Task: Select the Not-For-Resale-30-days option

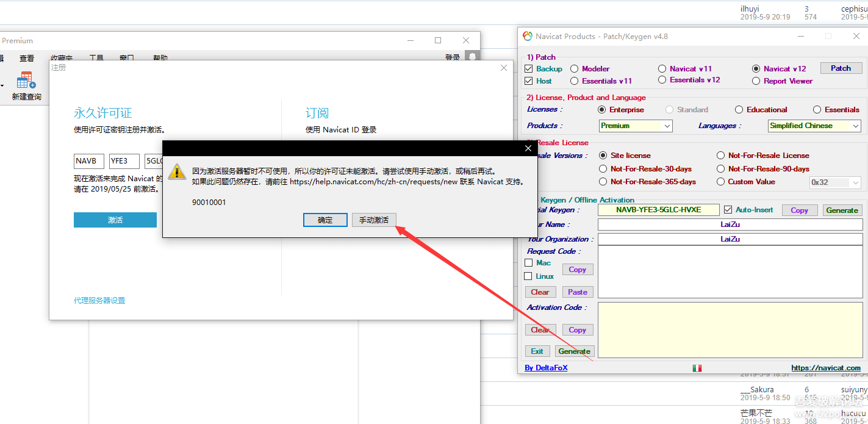Action: point(603,169)
